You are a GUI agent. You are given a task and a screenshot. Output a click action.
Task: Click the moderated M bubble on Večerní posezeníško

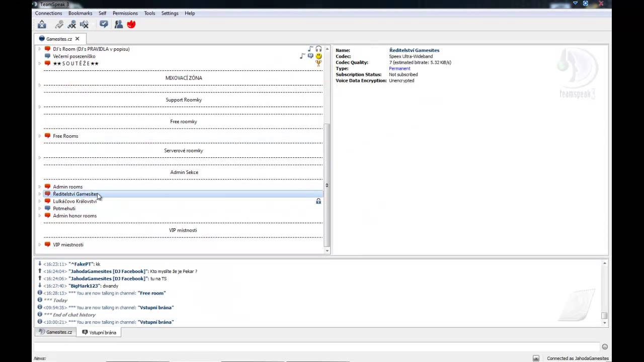[310, 56]
